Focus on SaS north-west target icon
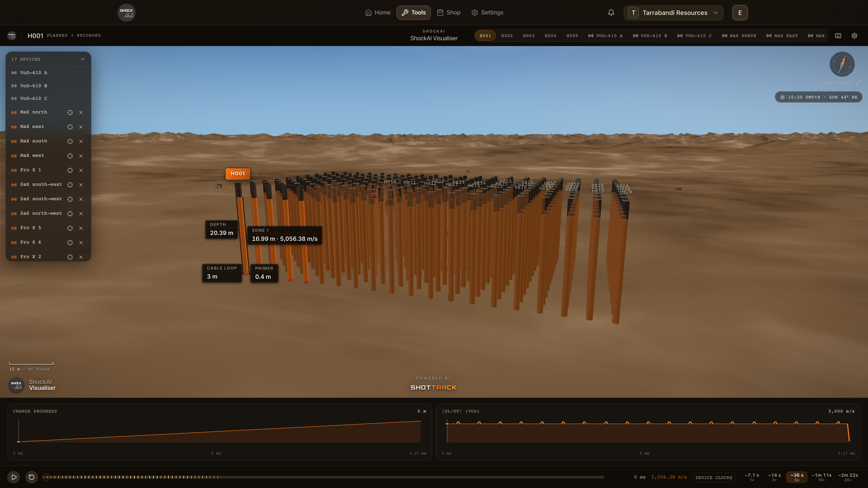Viewport: 868px width, 488px height. pyautogui.click(x=70, y=214)
